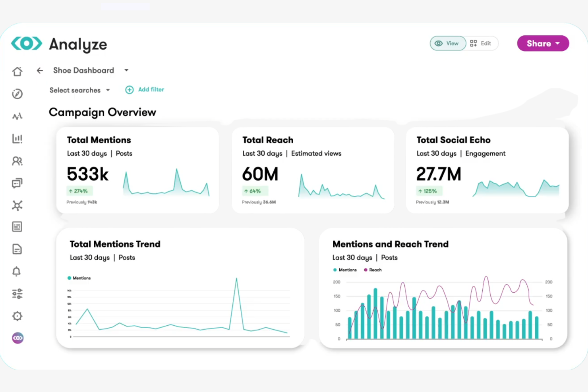This screenshot has width=588, height=392.
Task: Click the Previously 12.3M text
Action: coord(433,202)
